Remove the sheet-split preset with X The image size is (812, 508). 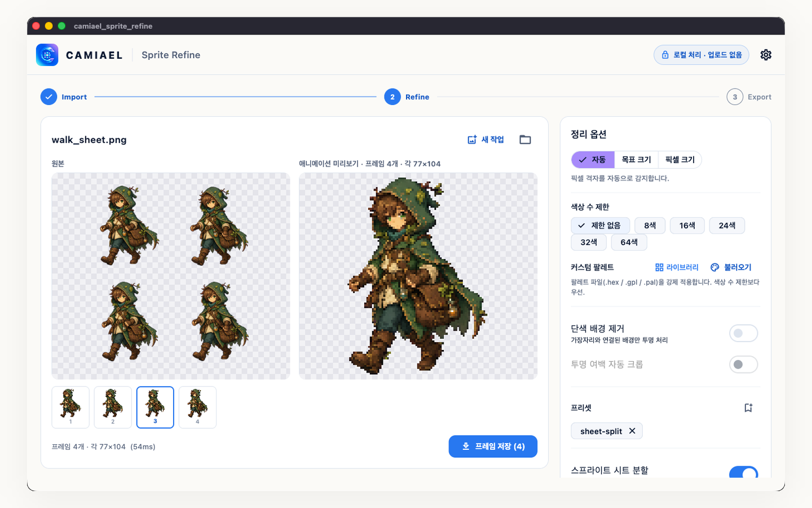pos(632,431)
